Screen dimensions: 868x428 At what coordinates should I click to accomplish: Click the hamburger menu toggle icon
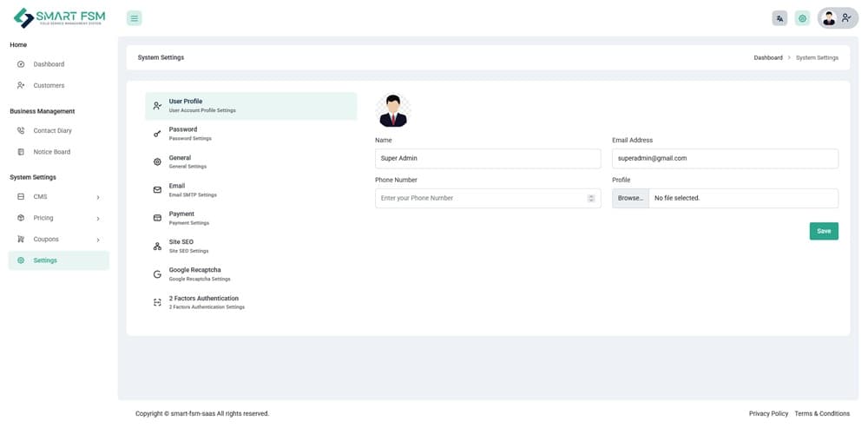(134, 18)
